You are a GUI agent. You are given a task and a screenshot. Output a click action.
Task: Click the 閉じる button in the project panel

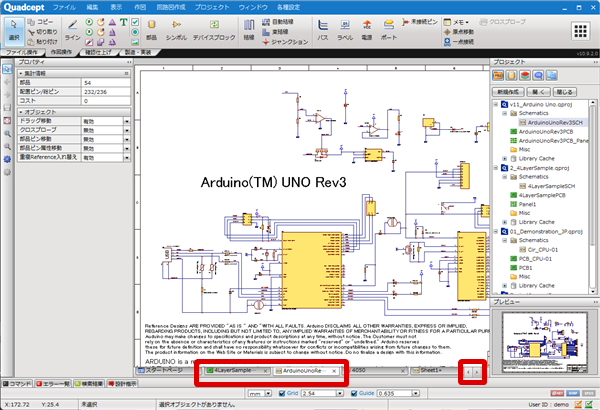point(565,92)
